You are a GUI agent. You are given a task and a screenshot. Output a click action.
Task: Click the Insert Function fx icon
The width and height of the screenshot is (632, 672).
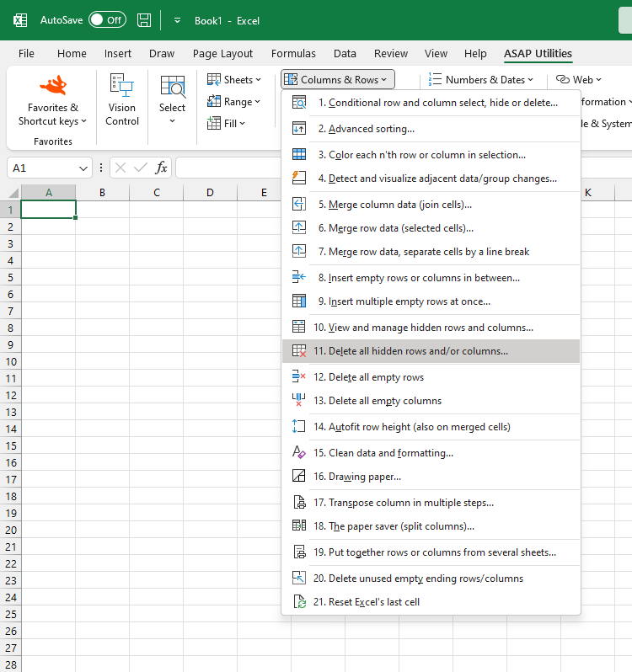tap(161, 168)
